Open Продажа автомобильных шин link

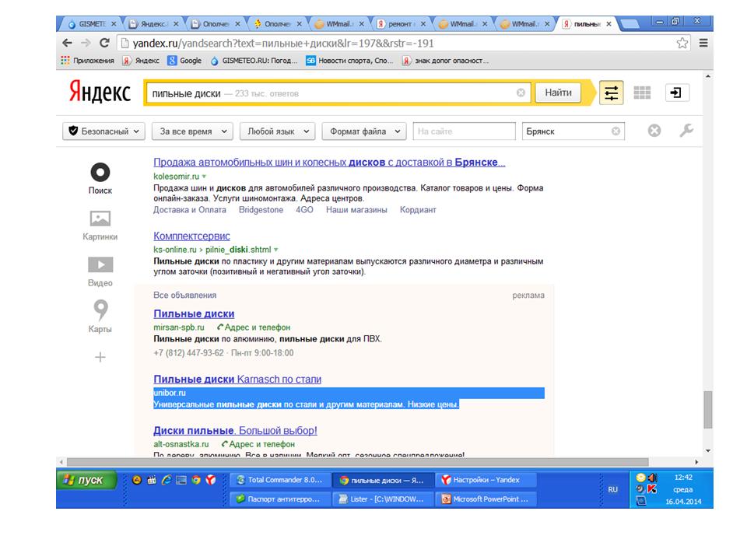point(329,163)
